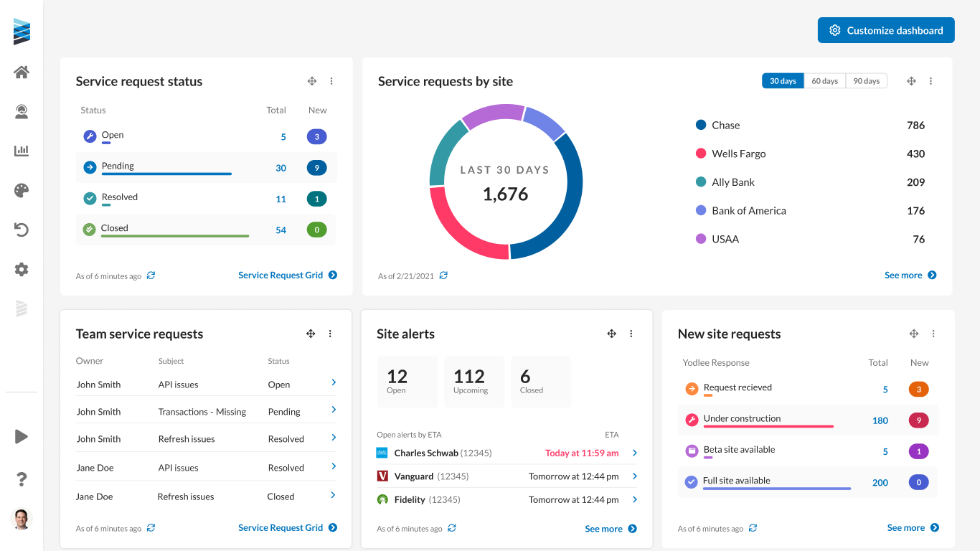
Task: Open kebab menu on Service request status card
Action: pyautogui.click(x=331, y=81)
